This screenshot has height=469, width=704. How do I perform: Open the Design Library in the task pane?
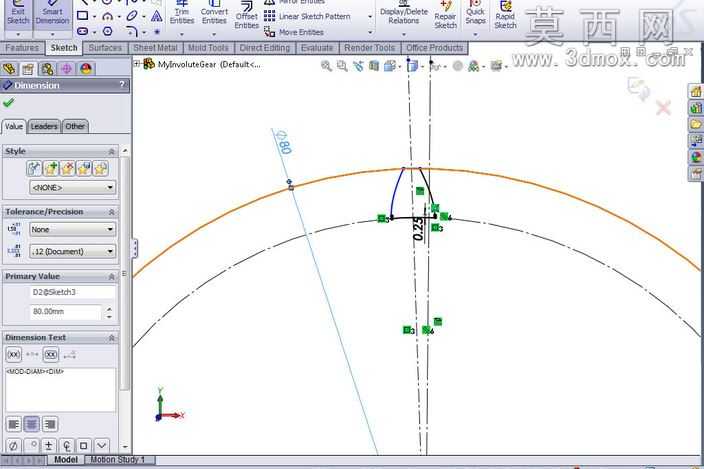pyautogui.click(x=695, y=108)
